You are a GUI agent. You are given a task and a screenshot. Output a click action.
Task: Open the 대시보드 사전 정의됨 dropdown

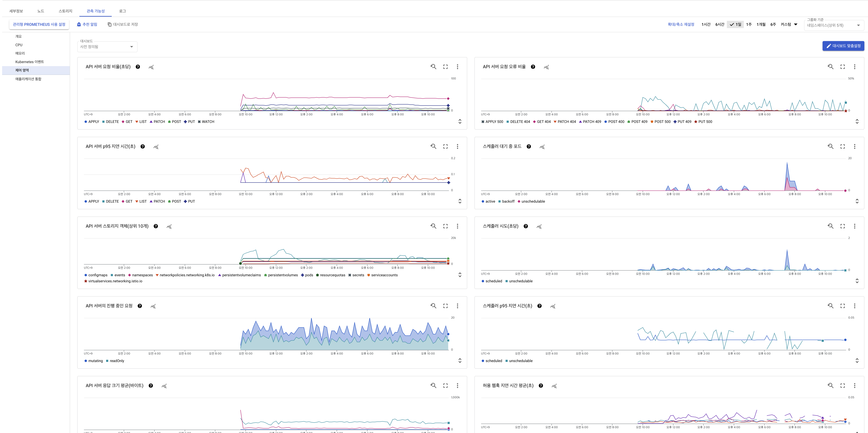coord(107,47)
